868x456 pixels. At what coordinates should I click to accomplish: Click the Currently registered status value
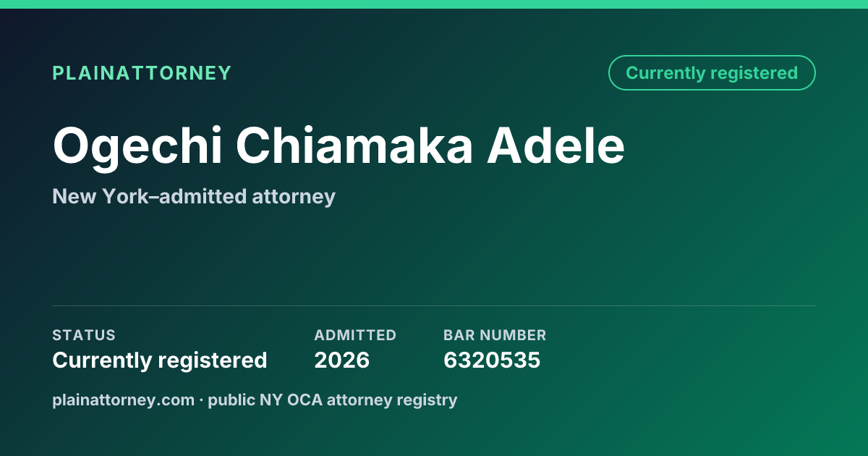tap(160, 360)
